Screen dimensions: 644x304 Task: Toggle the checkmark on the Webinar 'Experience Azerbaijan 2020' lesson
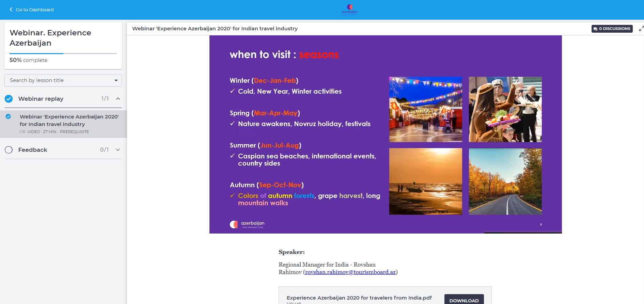(8, 116)
